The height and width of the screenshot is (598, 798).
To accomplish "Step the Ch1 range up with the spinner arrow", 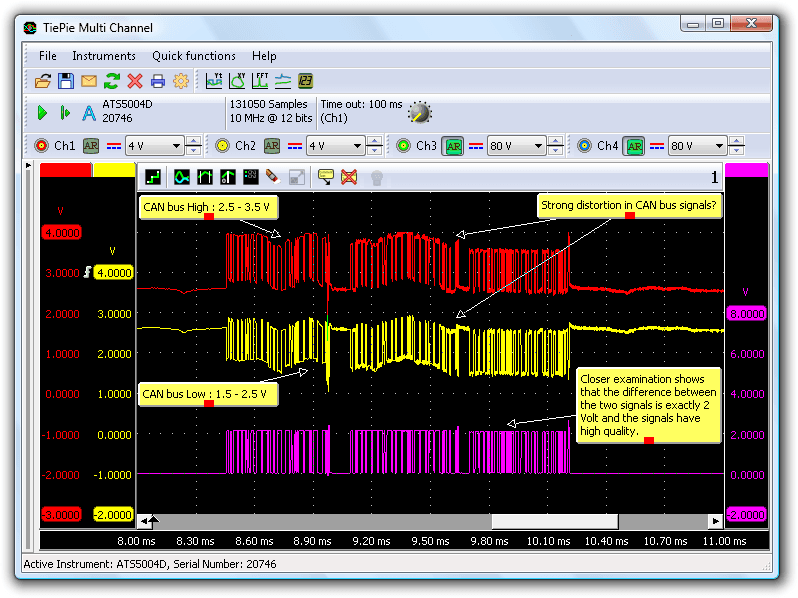I will [x=193, y=141].
